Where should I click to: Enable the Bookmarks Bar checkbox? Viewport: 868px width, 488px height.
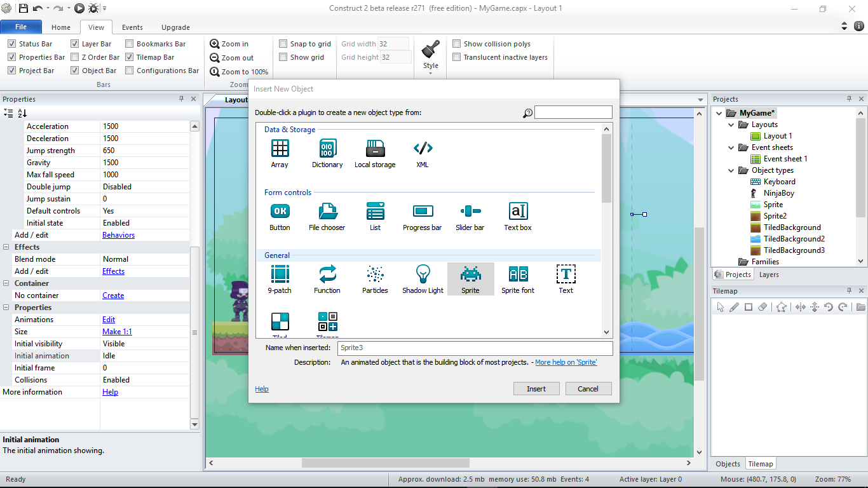[130, 44]
